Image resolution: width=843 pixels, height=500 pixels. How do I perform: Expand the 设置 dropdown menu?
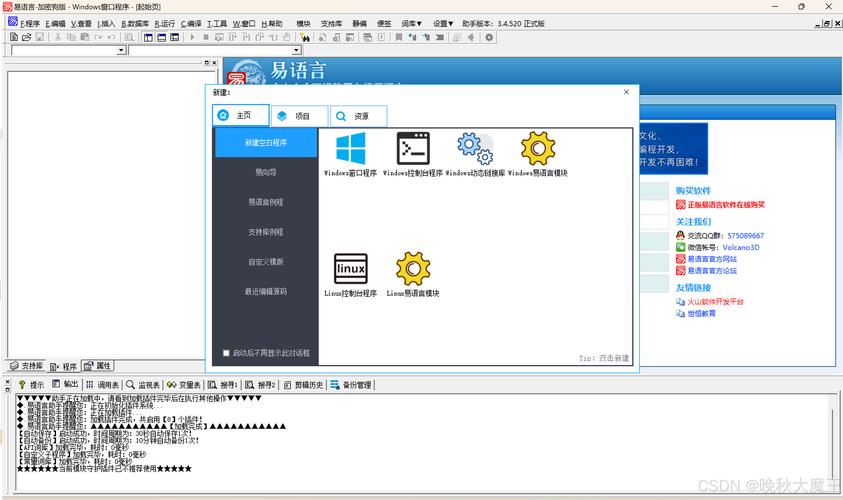[x=443, y=24]
